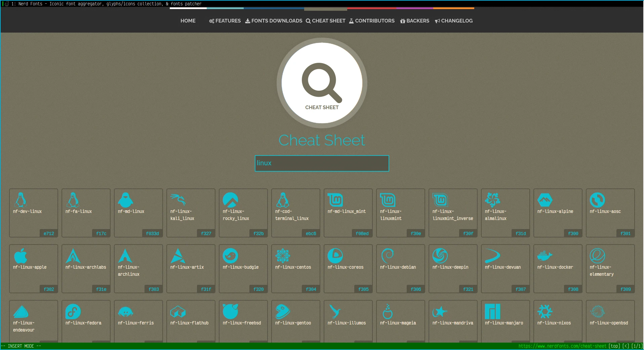Select the Artix Linux icon
644x350 pixels.
coord(178,256)
